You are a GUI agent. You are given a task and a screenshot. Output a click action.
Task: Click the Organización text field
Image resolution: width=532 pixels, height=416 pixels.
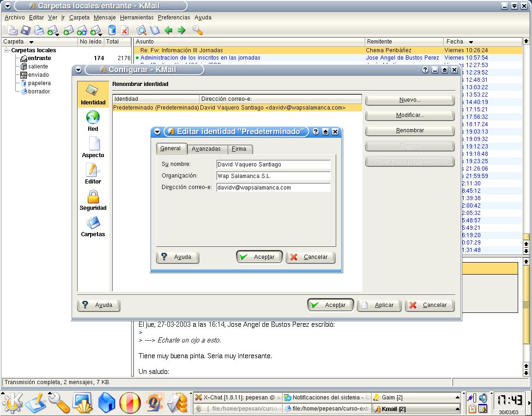pyautogui.click(x=273, y=176)
